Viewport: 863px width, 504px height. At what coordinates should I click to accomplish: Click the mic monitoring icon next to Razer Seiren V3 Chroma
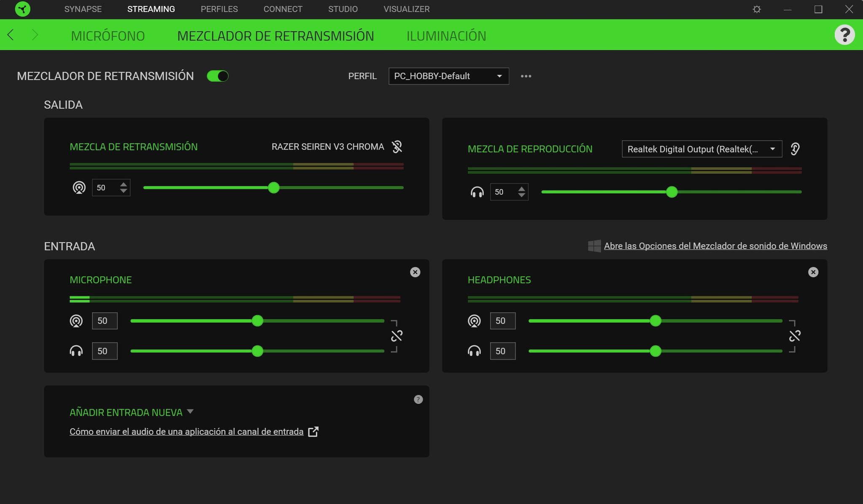[397, 147]
